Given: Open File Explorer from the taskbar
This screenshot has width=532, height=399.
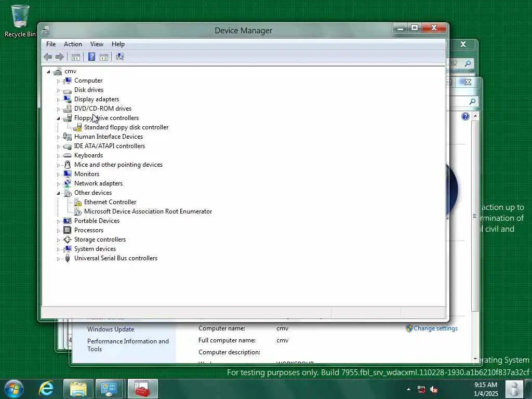Looking at the screenshot, I should point(78,389).
